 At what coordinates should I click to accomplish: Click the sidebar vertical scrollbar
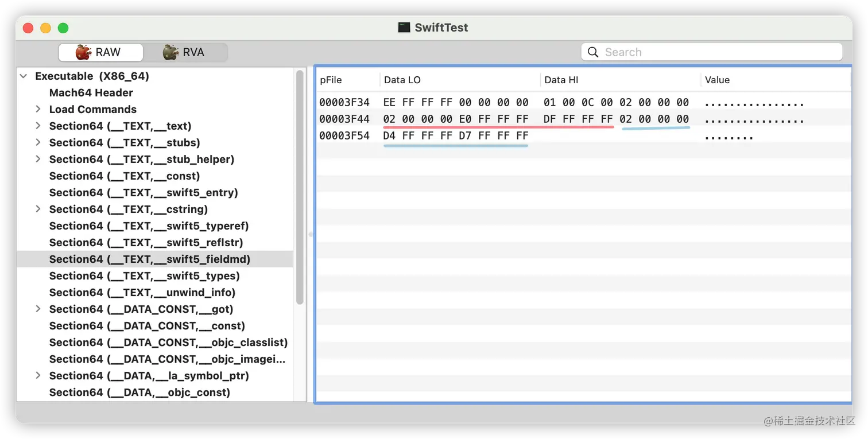(x=300, y=187)
